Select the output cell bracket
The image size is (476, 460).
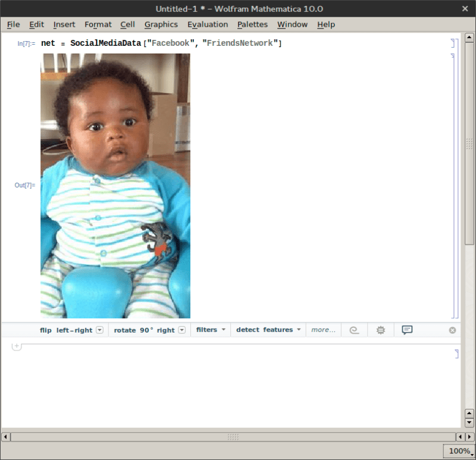(x=453, y=186)
